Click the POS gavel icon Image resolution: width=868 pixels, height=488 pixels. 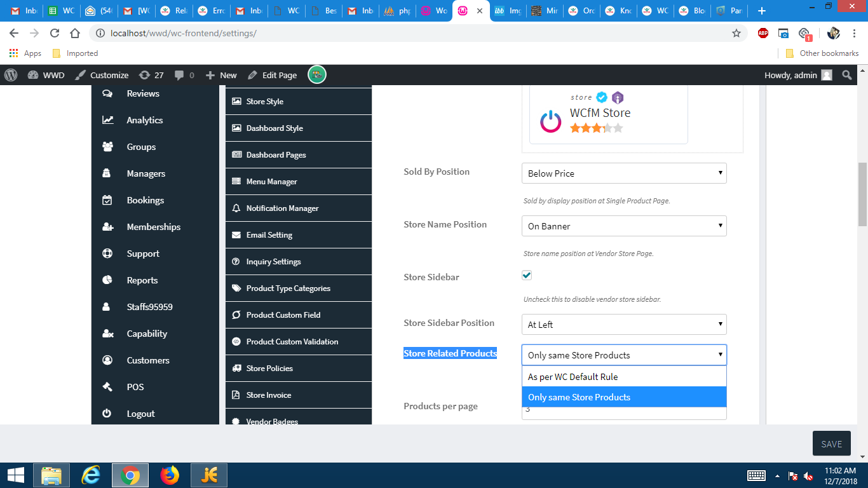pyautogui.click(x=107, y=387)
